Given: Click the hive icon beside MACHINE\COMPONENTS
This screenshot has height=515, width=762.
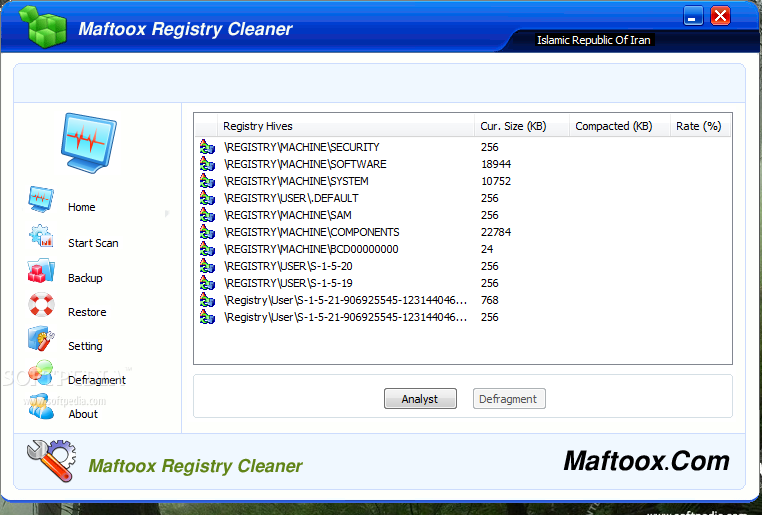Looking at the screenshot, I should tap(207, 232).
